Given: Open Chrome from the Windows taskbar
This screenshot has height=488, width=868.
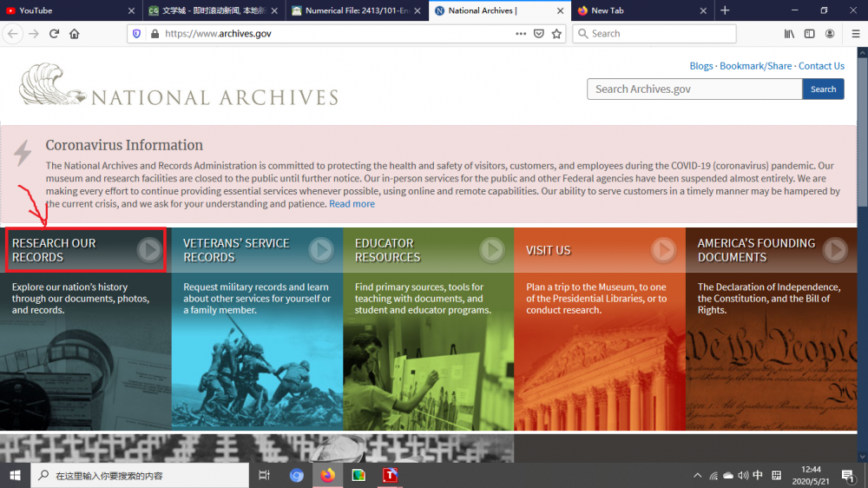Looking at the screenshot, I should click(297, 476).
